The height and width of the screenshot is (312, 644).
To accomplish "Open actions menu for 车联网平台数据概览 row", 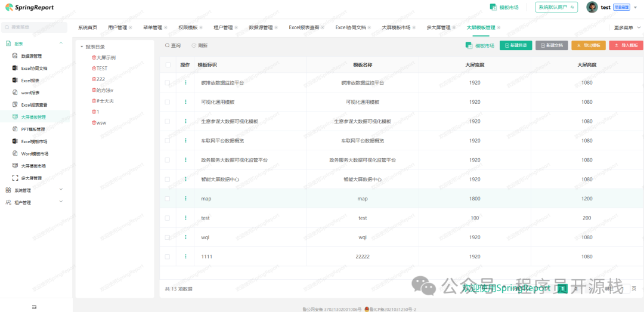I will tap(185, 141).
